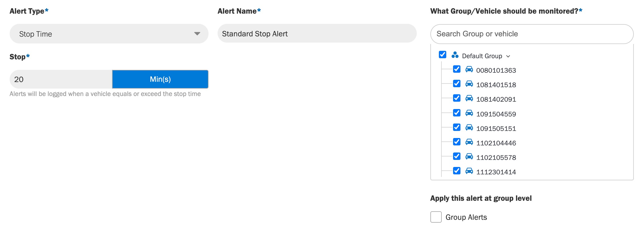The width and height of the screenshot is (644, 234).
Task: Uncheck the Default Group checkbox
Action: [443, 55]
